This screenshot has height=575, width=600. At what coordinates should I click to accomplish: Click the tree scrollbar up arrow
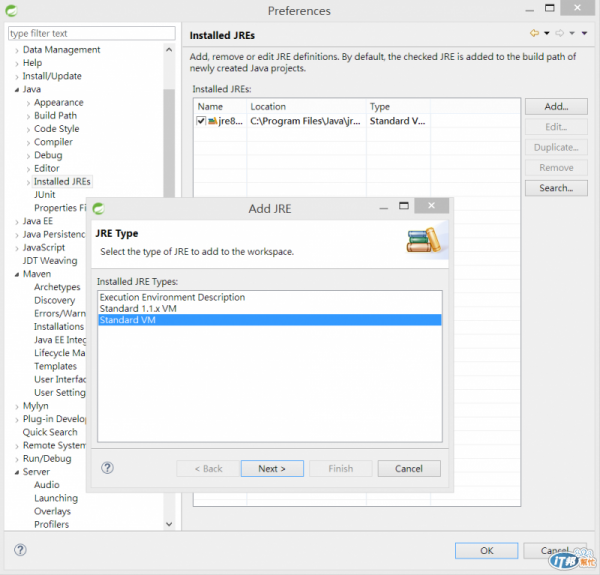click(x=169, y=50)
